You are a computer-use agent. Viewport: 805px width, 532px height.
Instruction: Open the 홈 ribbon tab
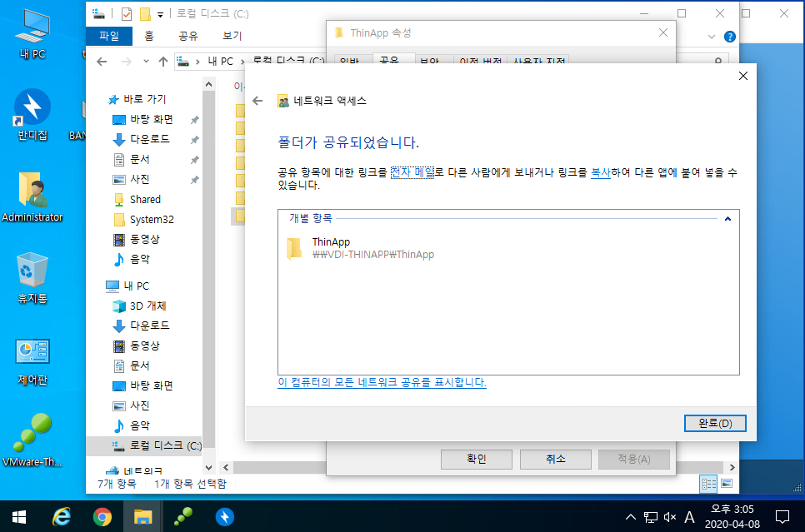[149, 36]
